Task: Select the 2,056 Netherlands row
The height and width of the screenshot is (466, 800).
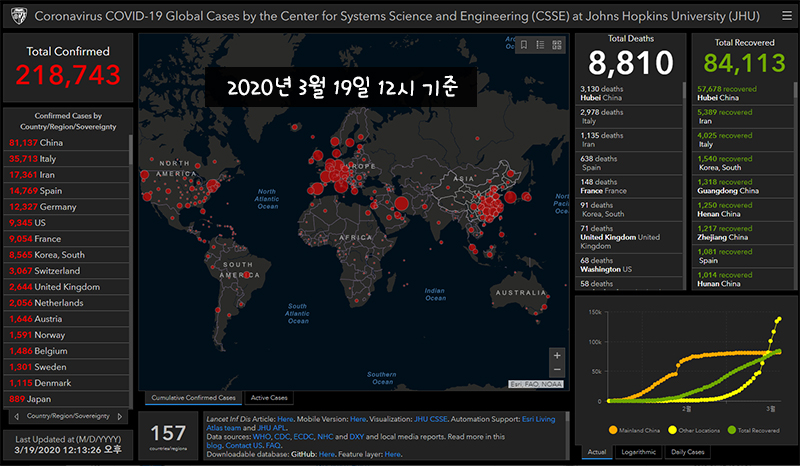Action: point(66,303)
